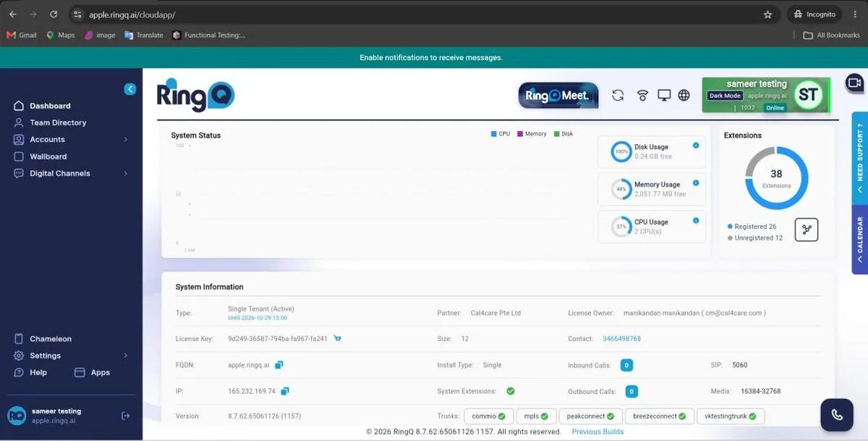Open Team Directory in sidebar
This screenshot has width=868, height=441.
[58, 123]
